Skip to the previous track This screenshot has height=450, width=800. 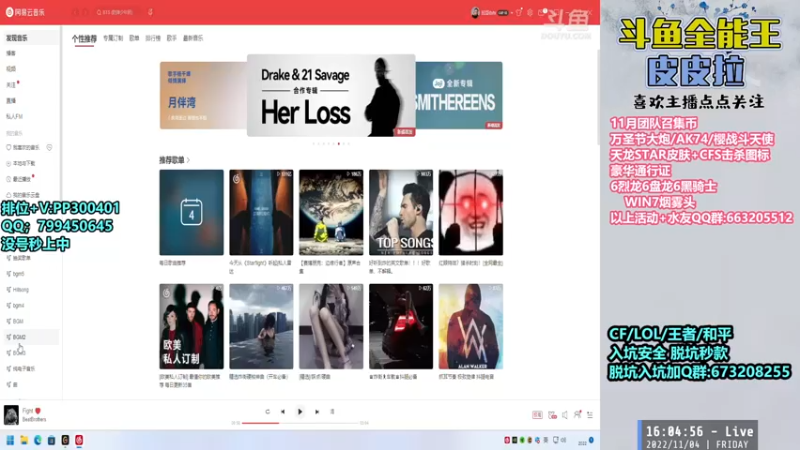[x=283, y=412]
